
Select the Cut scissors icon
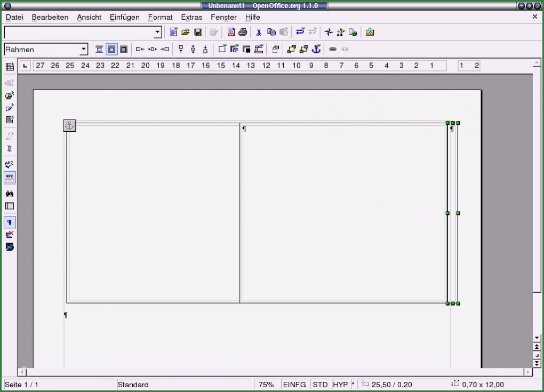[x=259, y=32]
